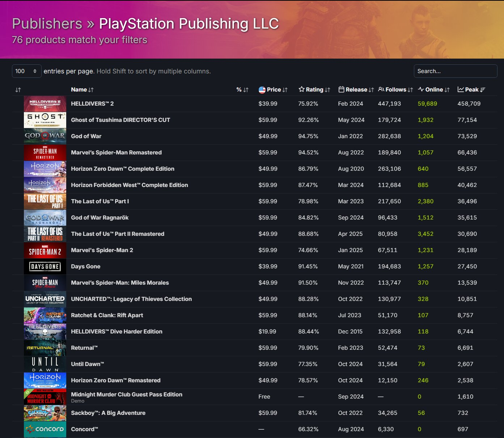The image size is (504, 438).
Task: Click the Concord game thumbnail
Action: tap(45, 429)
